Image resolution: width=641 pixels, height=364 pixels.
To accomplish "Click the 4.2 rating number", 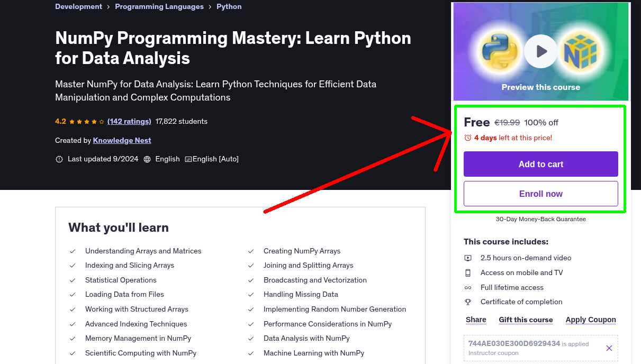I will coord(60,121).
